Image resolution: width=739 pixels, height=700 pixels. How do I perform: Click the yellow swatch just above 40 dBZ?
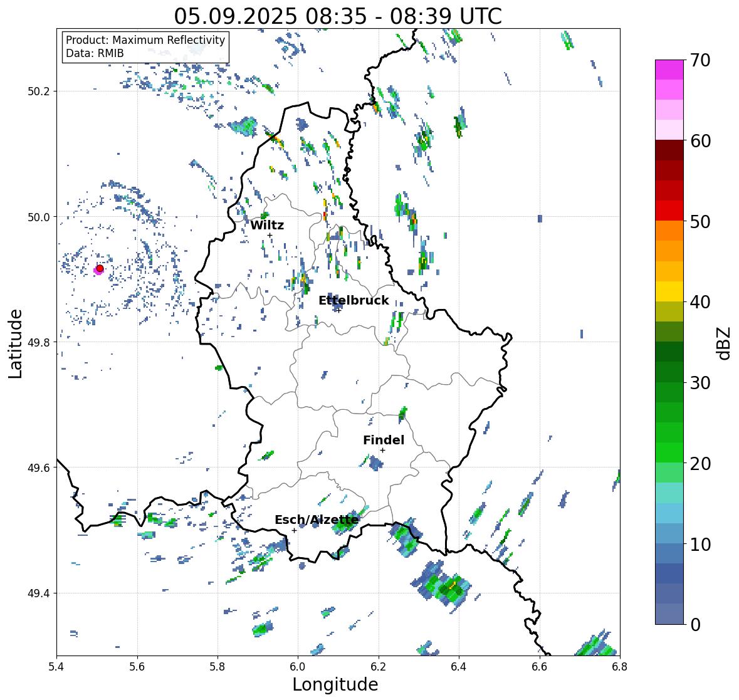coord(669,291)
